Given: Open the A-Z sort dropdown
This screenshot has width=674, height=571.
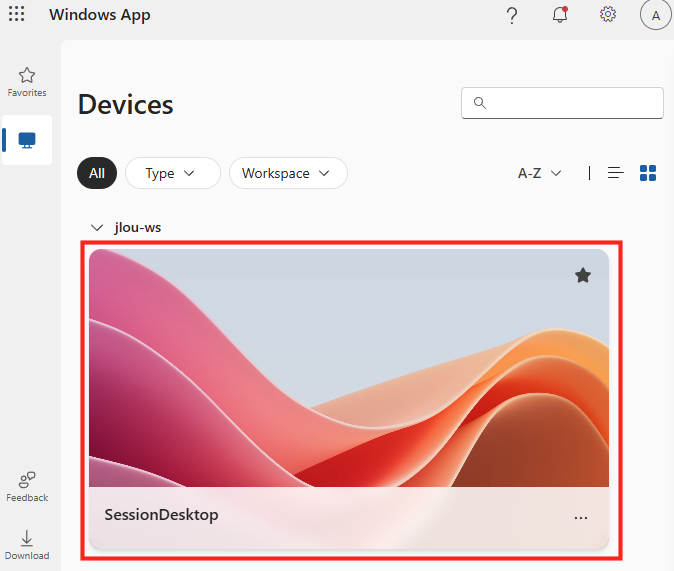Looking at the screenshot, I should point(539,173).
